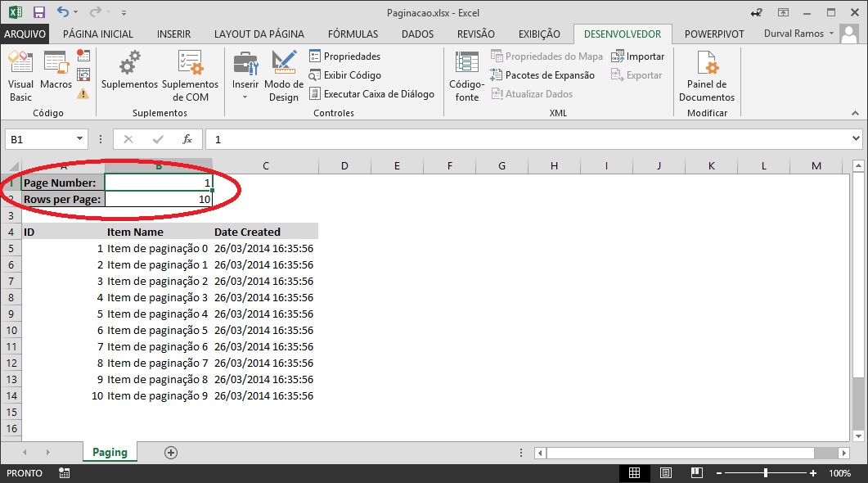Image resolution: width=868 pixels, height=483 pixels.
Task: Click the Undo arrow icon
Action: [63, 12]
